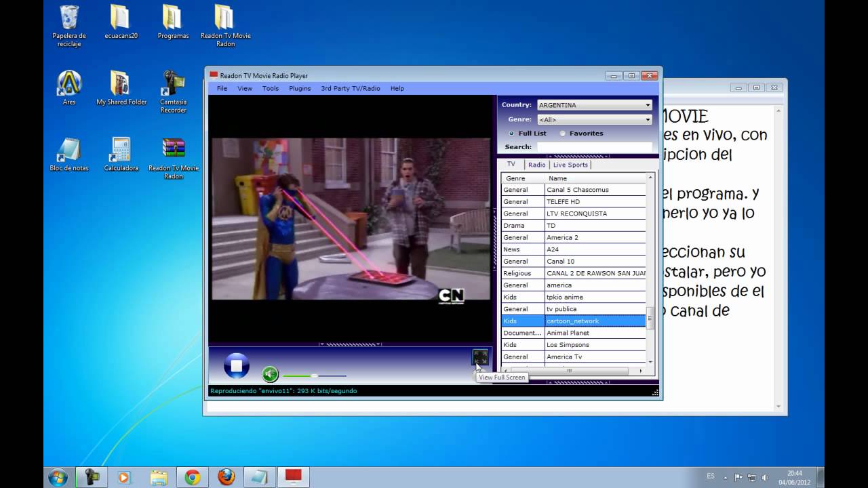Open the Tools menu
The width and height of the screenshot is (868, 488).
[271, 88]
